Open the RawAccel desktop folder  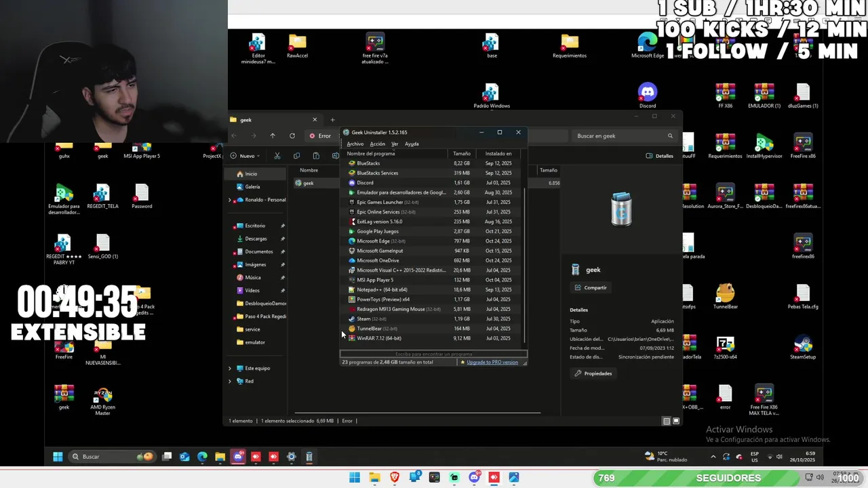[x=297, y=45]
